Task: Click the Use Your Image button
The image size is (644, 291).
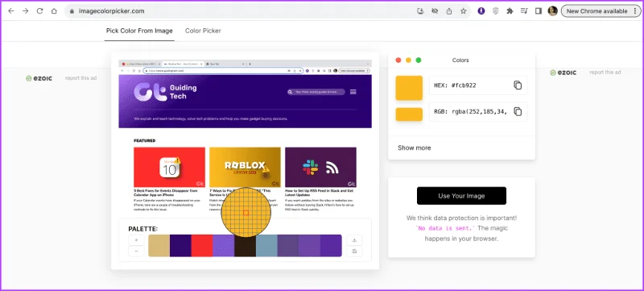Action: pos(461,196)
